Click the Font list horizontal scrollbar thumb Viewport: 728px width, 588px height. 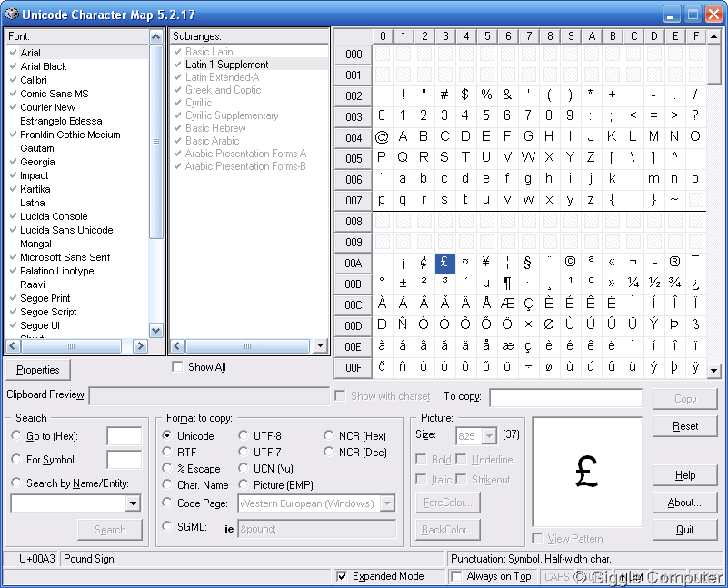(71, 345)
